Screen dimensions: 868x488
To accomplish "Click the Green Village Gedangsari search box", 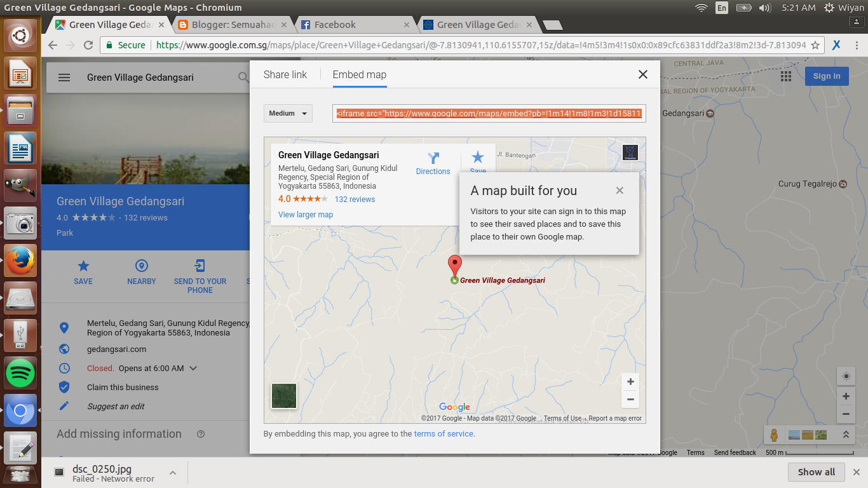I will [x=140, y=78].
